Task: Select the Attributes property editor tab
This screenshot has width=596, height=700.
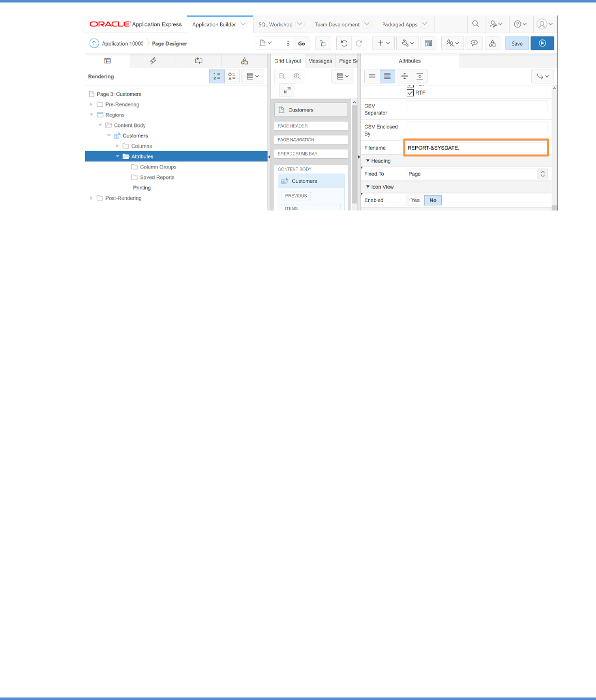Action: (x=410, y=61)
